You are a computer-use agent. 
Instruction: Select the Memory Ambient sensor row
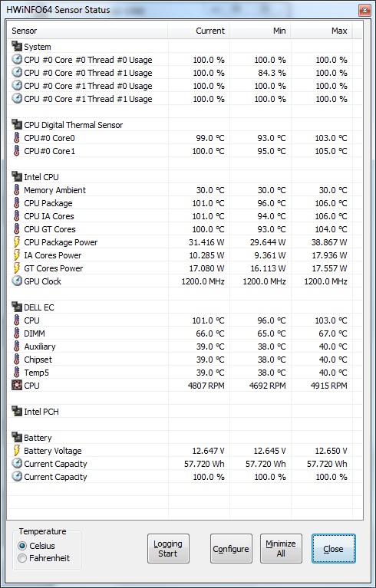(x=180, y=190)
